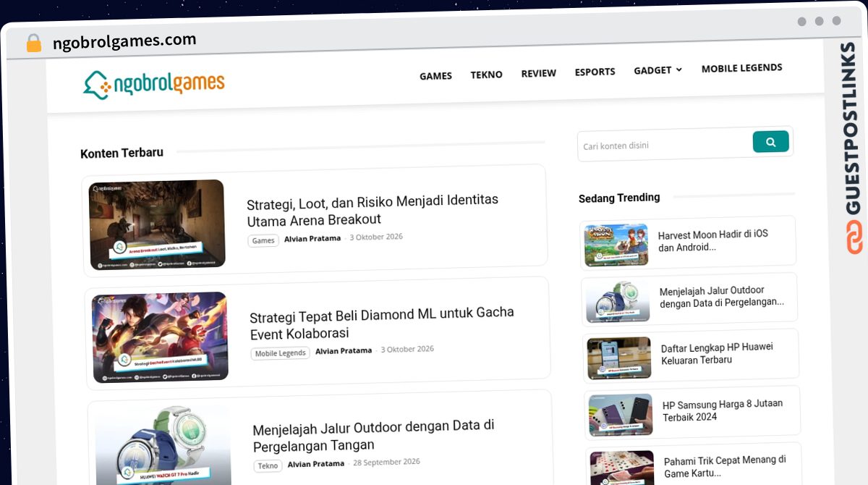
Task: Click the 'Sedang Trending' heading
Action: click(x=619, y=198)
